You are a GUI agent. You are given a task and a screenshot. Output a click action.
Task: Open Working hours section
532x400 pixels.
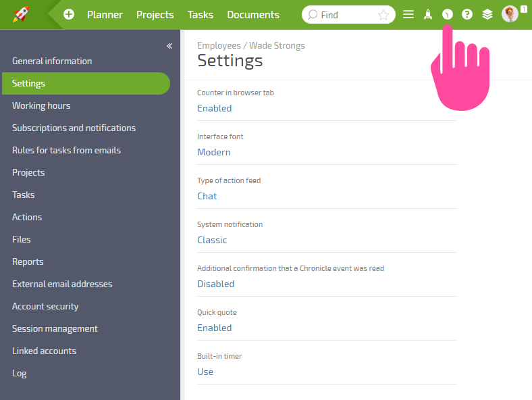(x=41, y=105)
